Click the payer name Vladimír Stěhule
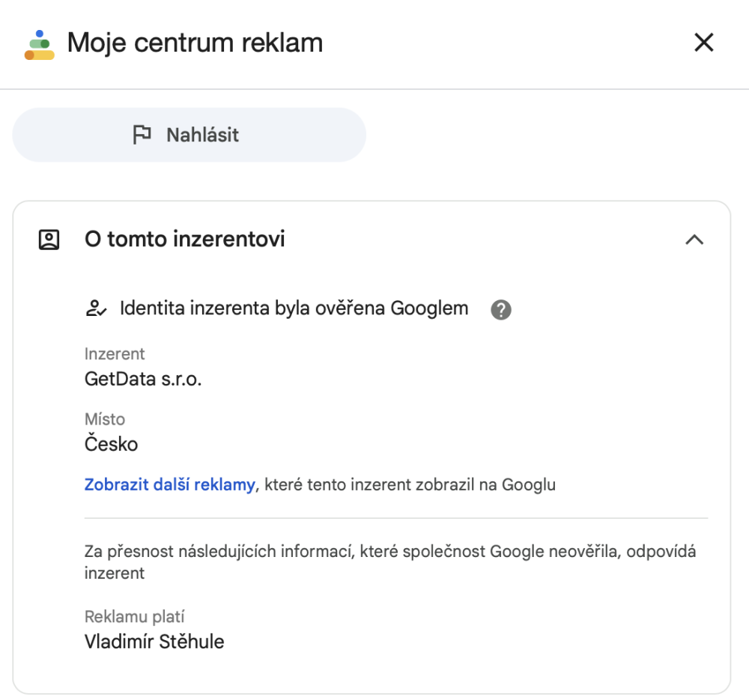This screenshot has height=700, width=749. click(154, 642)
